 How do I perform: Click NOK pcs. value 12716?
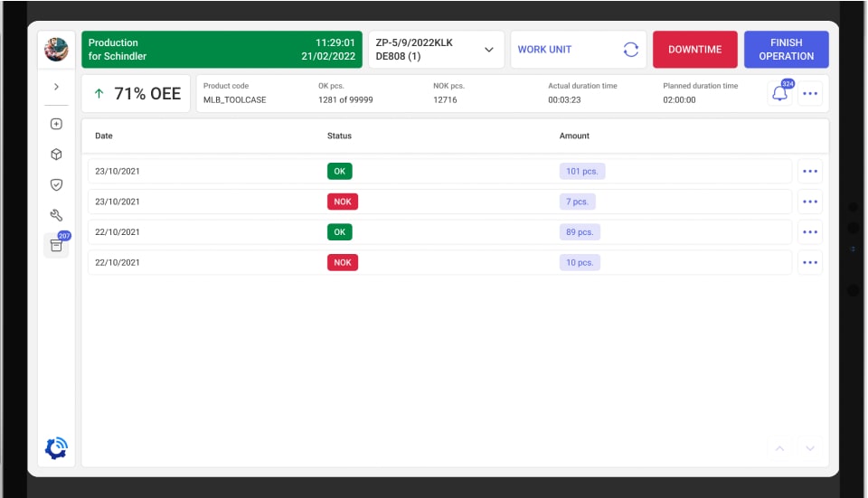point(445,99)
